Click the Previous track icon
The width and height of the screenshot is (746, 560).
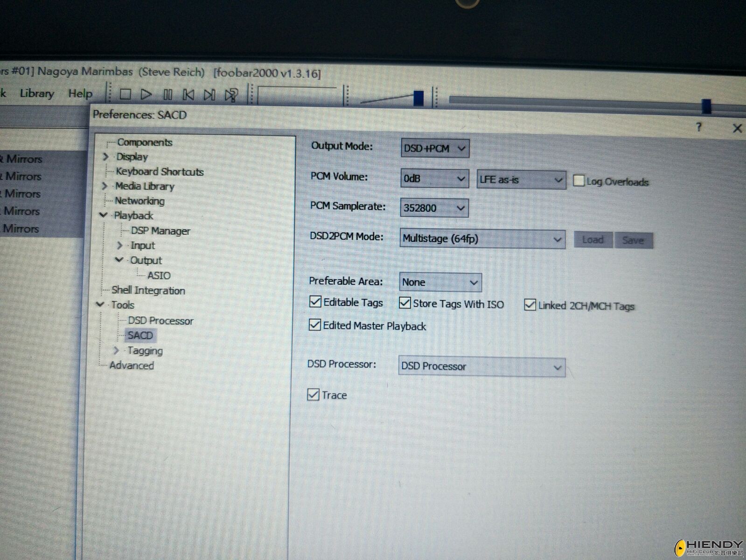click(188, 95)
